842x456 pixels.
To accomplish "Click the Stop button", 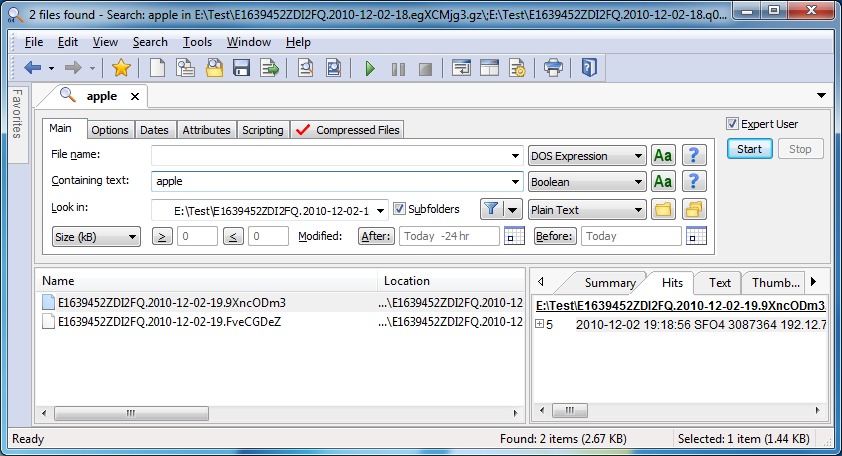I will point(800,149).
